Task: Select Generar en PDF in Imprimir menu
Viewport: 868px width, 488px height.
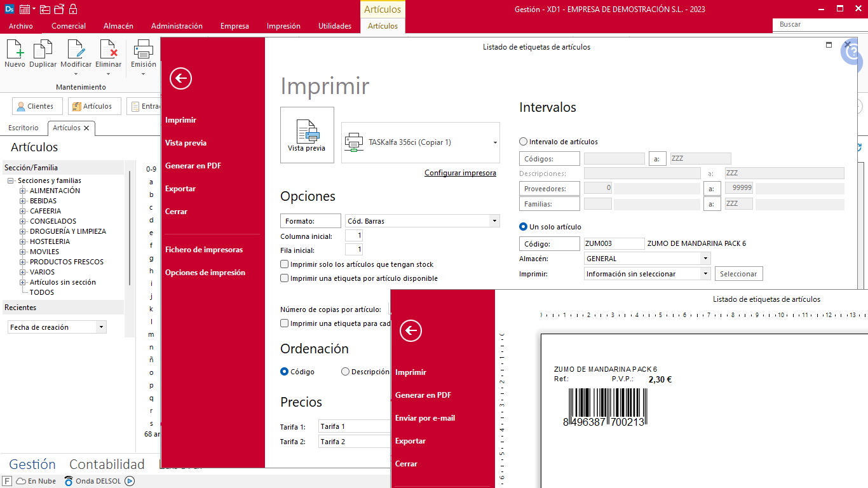Action: pos(193,166)
